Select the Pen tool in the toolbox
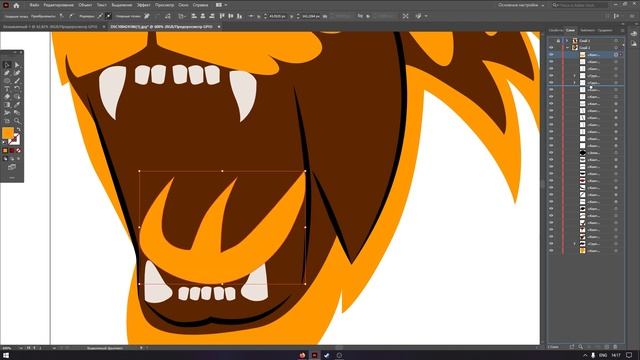 click(7, 73)
